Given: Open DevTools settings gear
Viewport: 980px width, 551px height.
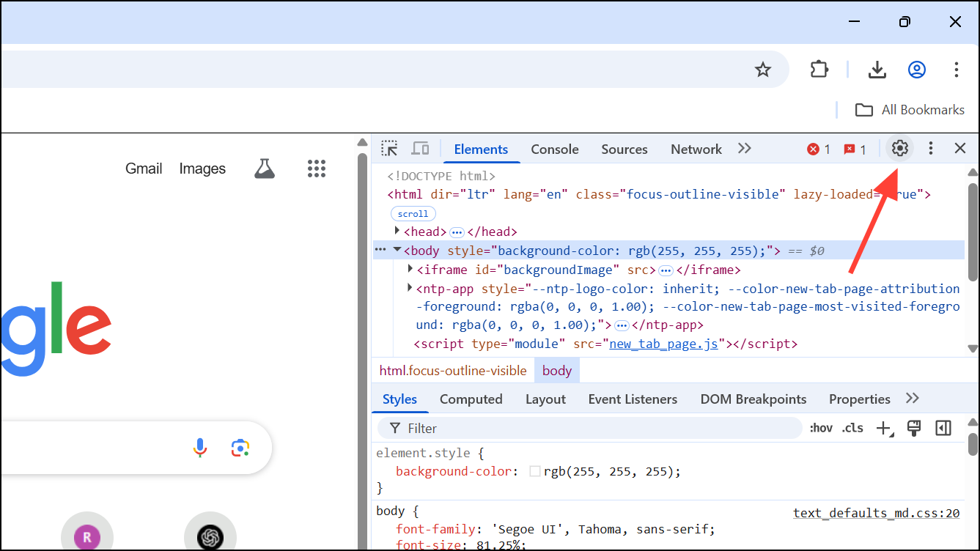Looking at the screenshot, I should click(x=899, y=149).
